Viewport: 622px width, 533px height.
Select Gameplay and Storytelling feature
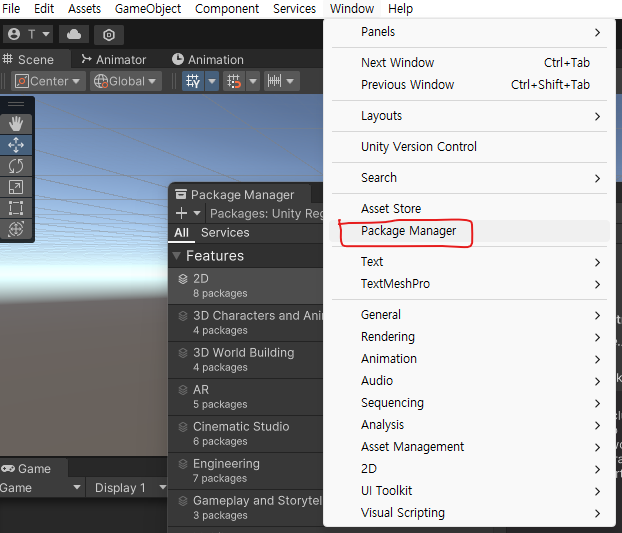246,508
